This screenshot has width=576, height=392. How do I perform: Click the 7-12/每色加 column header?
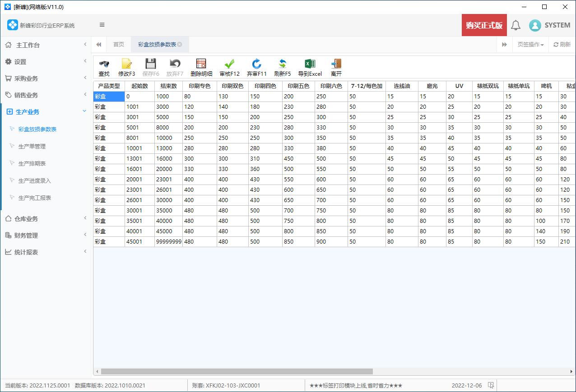click(367, 86)
